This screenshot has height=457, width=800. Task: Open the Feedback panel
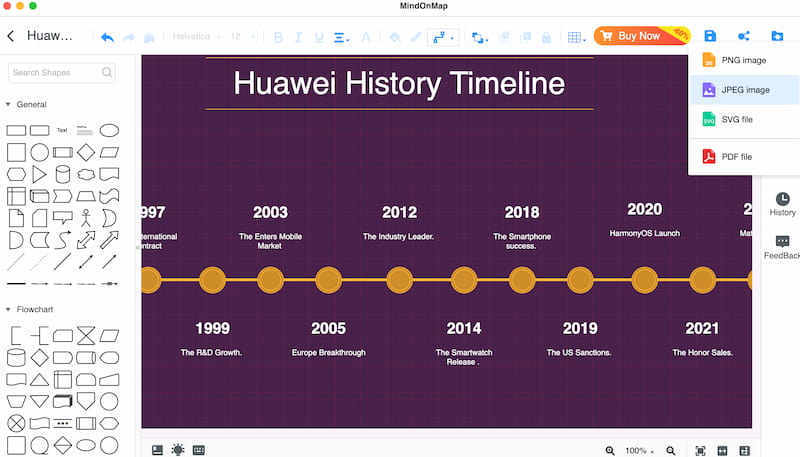point(782,247)
